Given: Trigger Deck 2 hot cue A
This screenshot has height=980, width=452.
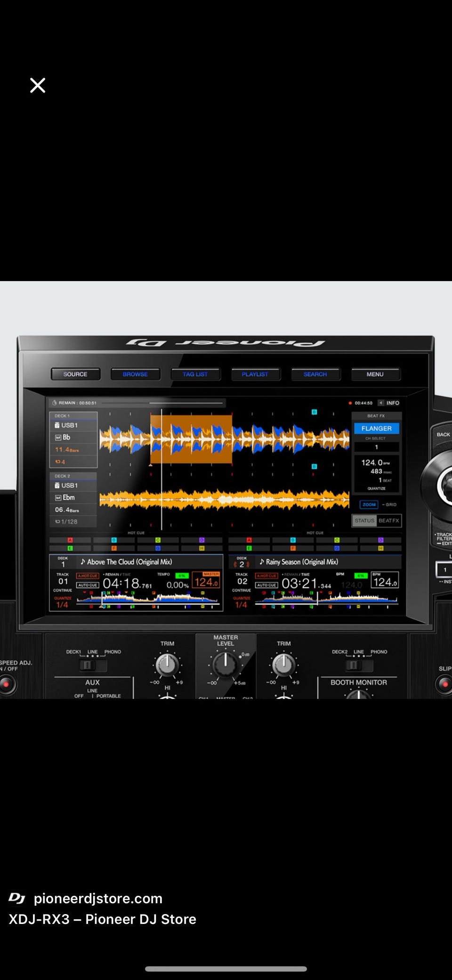Looking at the screenshot, I should (249, 540).
